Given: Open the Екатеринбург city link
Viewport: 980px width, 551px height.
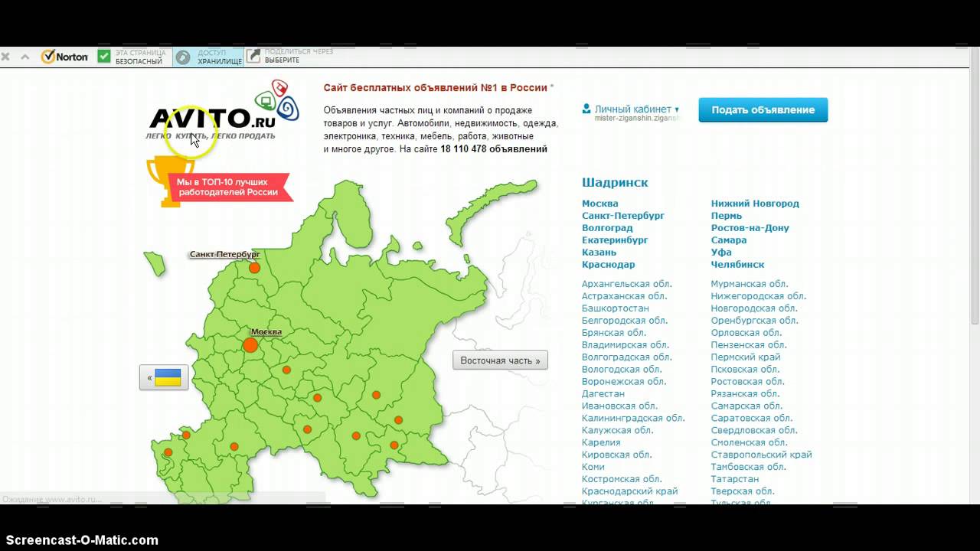Looking at the screenshot, I should (x=615, y=240).
